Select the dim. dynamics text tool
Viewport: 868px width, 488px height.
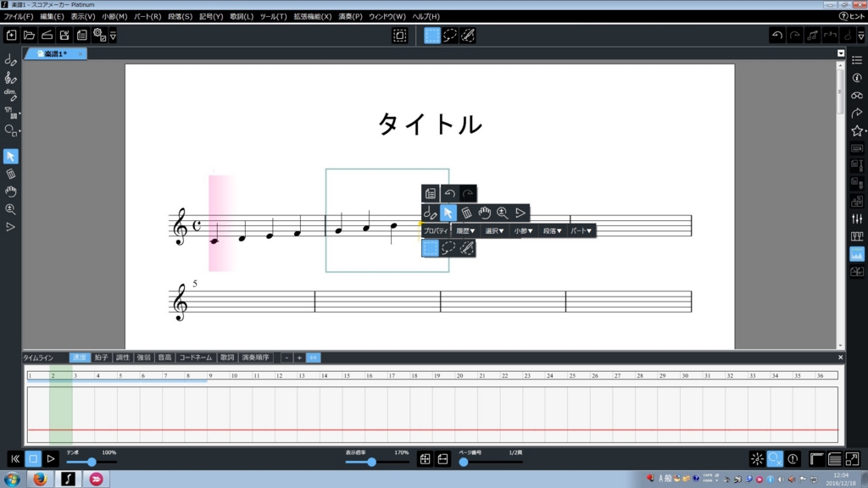click(x=10, y=95)
